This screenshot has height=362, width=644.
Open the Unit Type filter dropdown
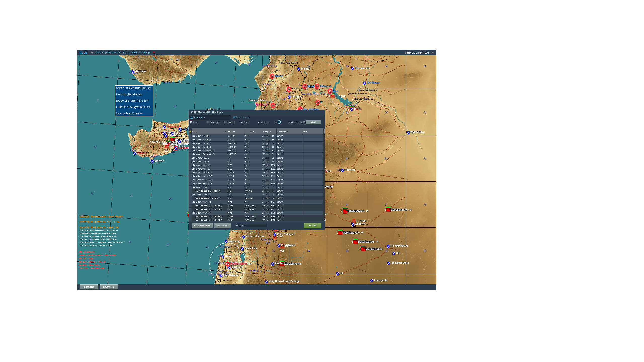click(x=235, y=122)
